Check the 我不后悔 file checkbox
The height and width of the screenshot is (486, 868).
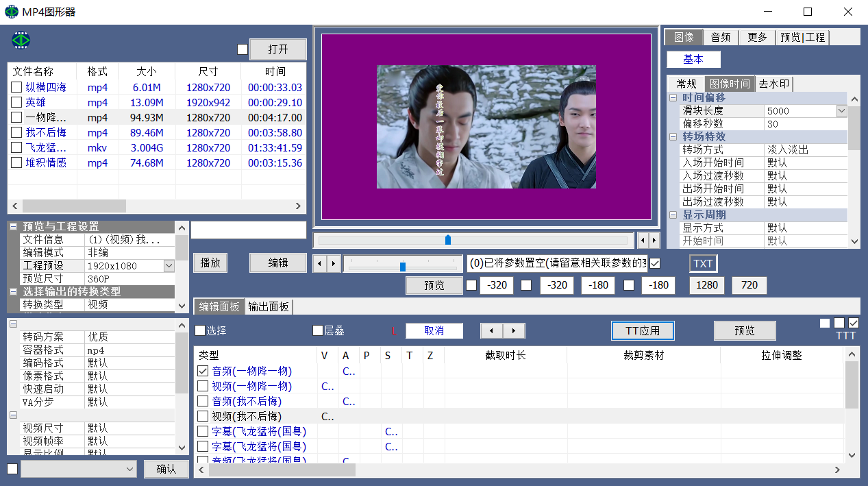click(16, 132)
